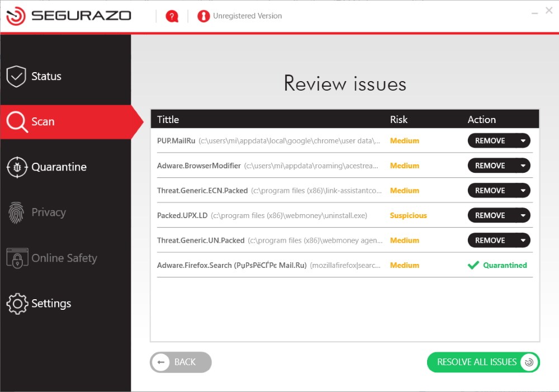Expand action dropdown for PUP.MailRu
This screenshot has height=392, width=559.
[523, 141]
